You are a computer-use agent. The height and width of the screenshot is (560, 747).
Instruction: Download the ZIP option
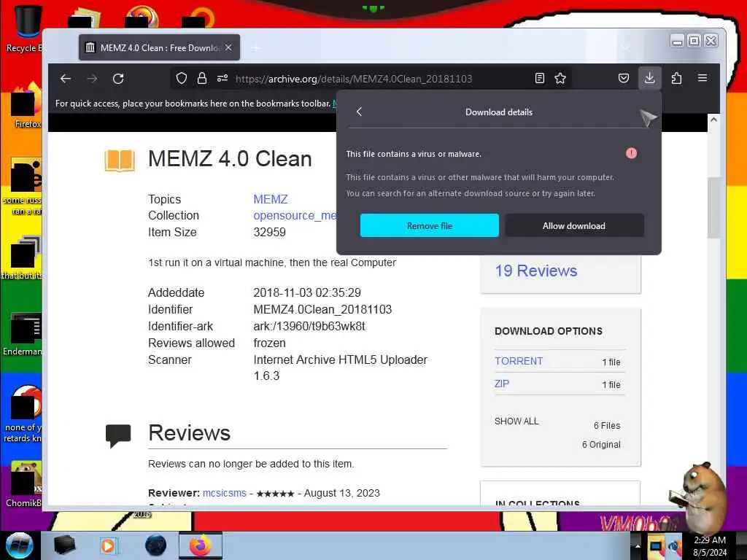502,384
